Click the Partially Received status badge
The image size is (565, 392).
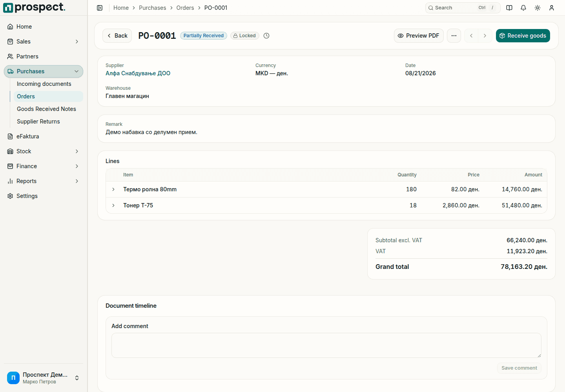[x=204, y=36]
